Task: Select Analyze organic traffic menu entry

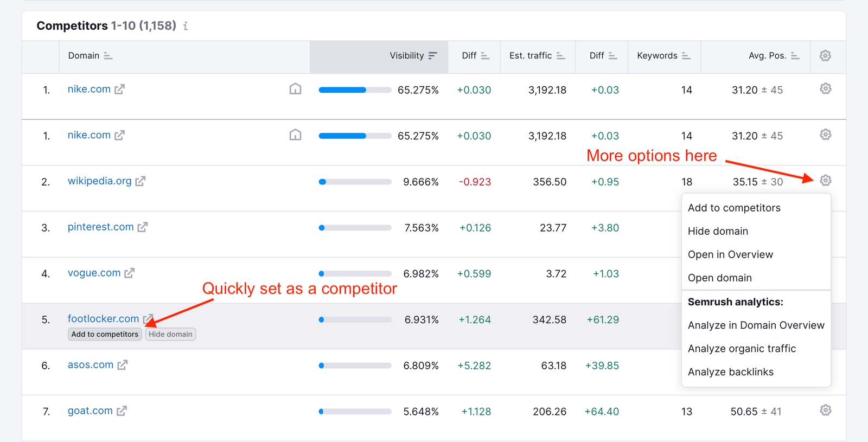Action: [x=742, y=349]
